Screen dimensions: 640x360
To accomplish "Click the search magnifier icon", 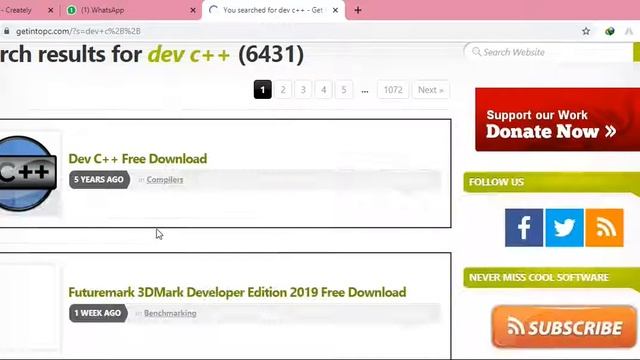I will coord(476,52).
